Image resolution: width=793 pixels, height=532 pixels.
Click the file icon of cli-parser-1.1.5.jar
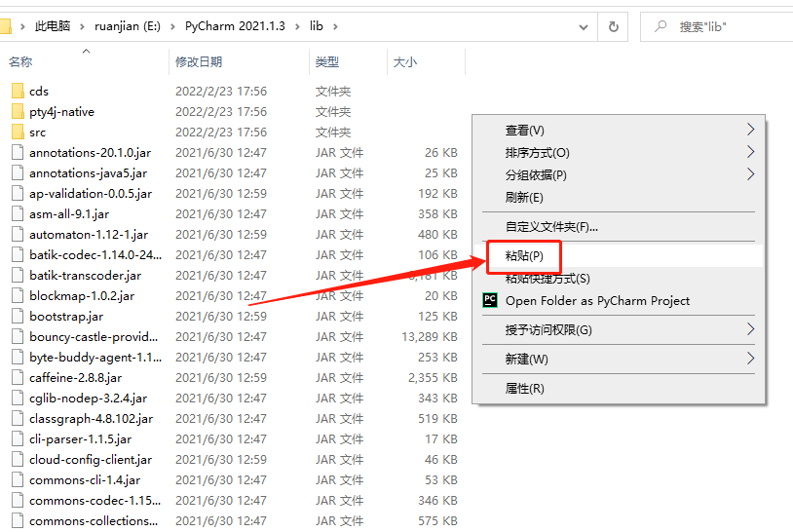point(18,439)
